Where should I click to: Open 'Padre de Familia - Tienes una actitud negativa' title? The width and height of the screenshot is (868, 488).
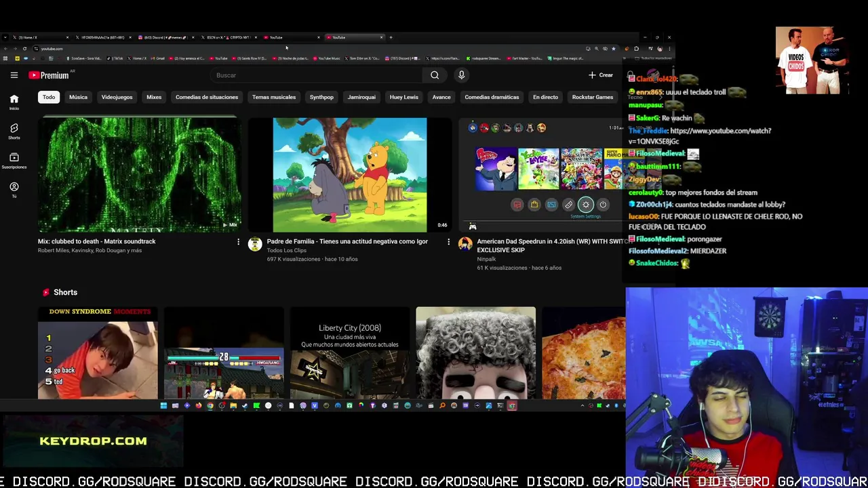347,241
